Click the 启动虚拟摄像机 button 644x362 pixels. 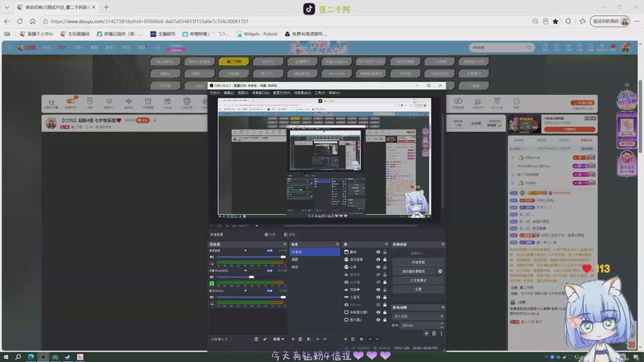point(414,271)
